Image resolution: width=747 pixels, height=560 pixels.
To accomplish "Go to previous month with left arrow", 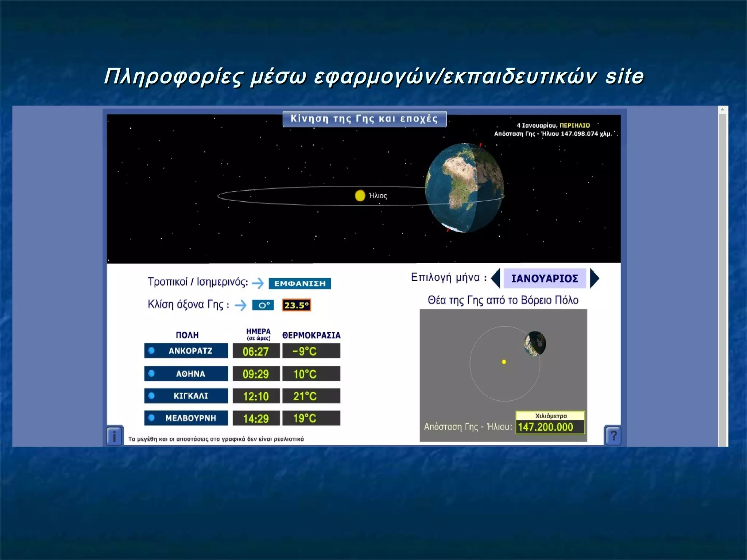I will point(495,278).
